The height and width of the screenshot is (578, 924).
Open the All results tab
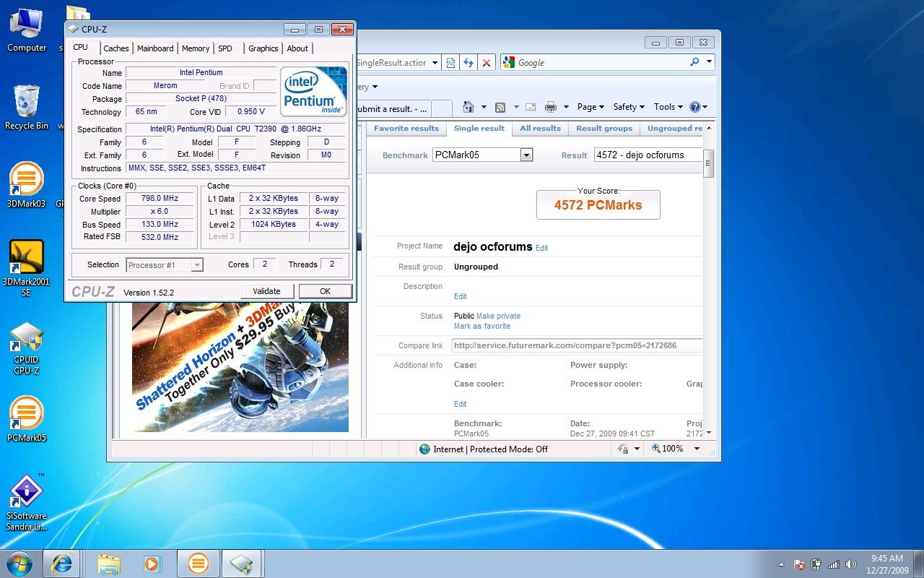pyautogui.click(x=540, y=129)
